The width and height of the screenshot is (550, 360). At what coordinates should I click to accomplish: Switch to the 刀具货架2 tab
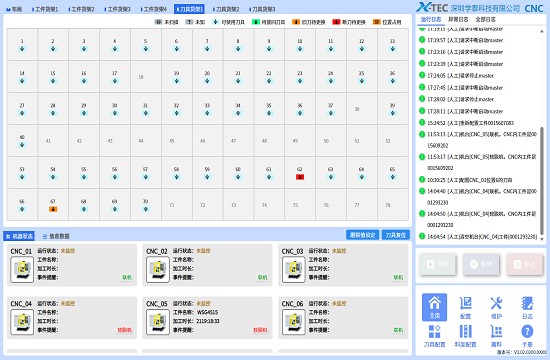coord(226,9)
